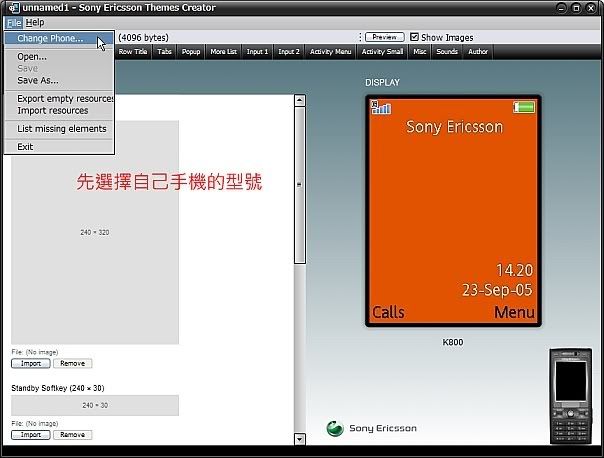Click the K800 model label
Screen dimensions: 604x458
tap(453, 342)
